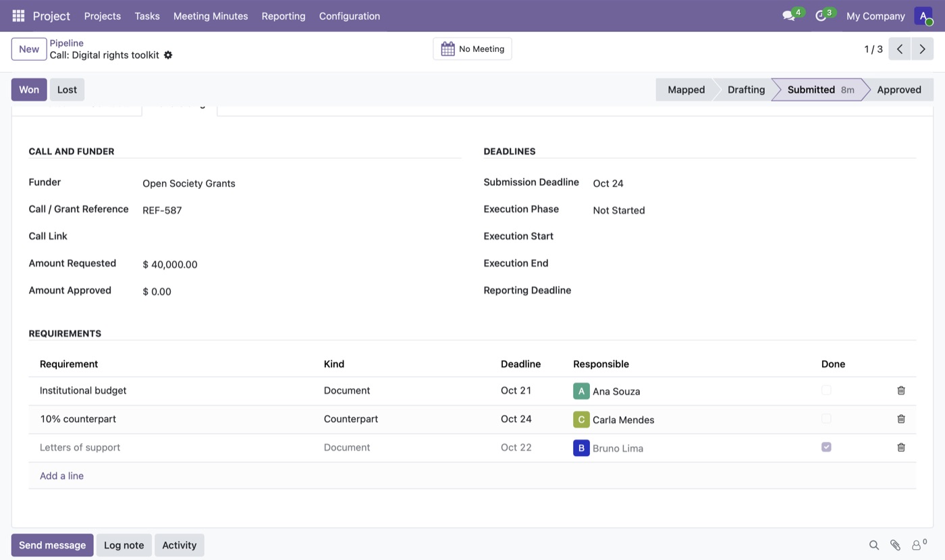The width and height of the screenshot is (945, 560).
Task: Click the No Meeting calendar button
Action: click(x=473, y=49)
